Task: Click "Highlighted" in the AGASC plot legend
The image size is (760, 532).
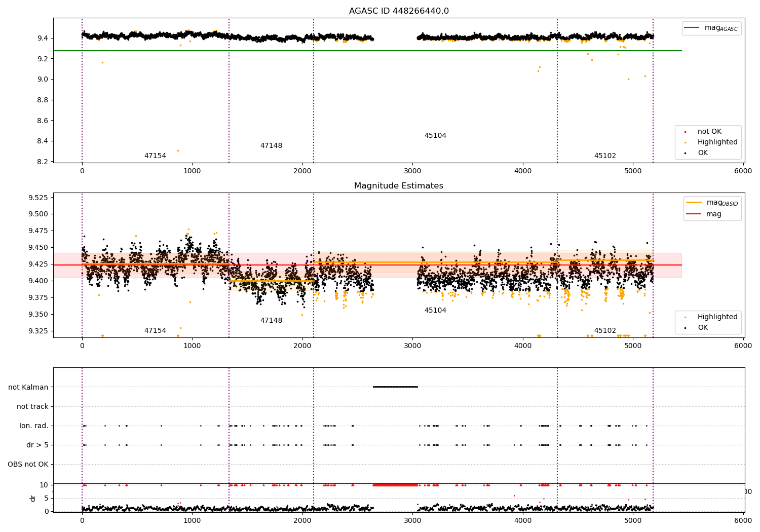Action: [x=711, y=142]
